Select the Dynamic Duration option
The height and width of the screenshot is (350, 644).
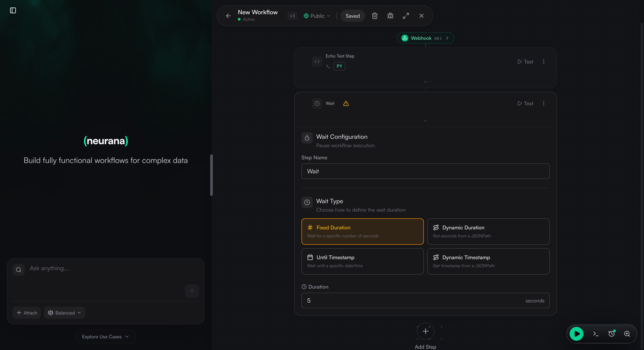tap(488, 232)
